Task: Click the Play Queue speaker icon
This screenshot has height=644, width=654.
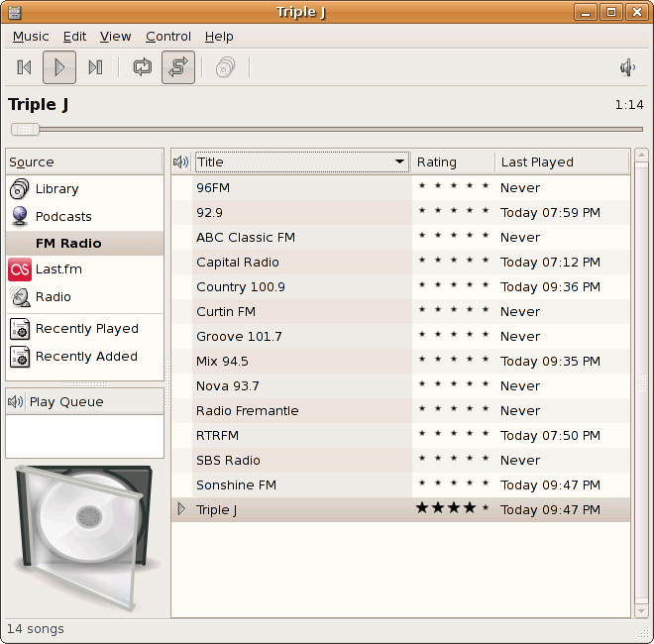Action: click(x=16, y=401)
